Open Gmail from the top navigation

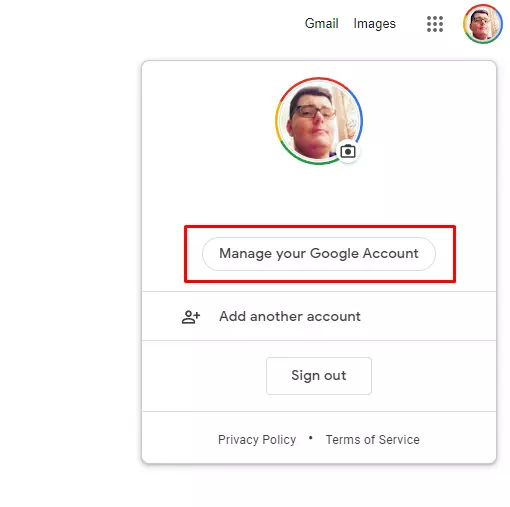[321, 24]
